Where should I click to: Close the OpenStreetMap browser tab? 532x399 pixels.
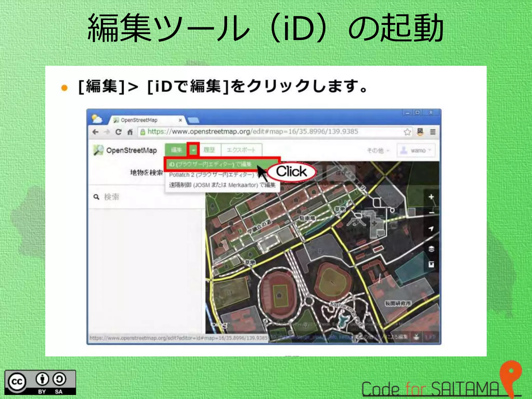[180, 120]
